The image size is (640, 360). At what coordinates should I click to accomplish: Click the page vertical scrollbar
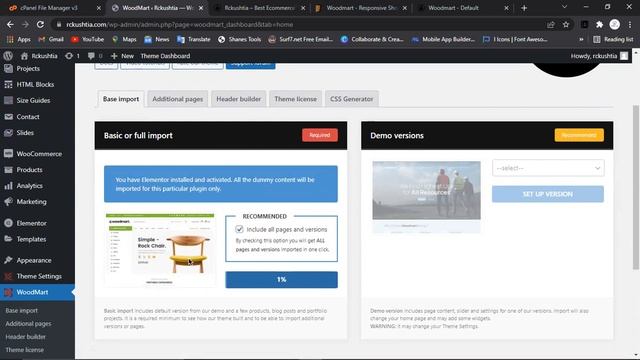636,187
